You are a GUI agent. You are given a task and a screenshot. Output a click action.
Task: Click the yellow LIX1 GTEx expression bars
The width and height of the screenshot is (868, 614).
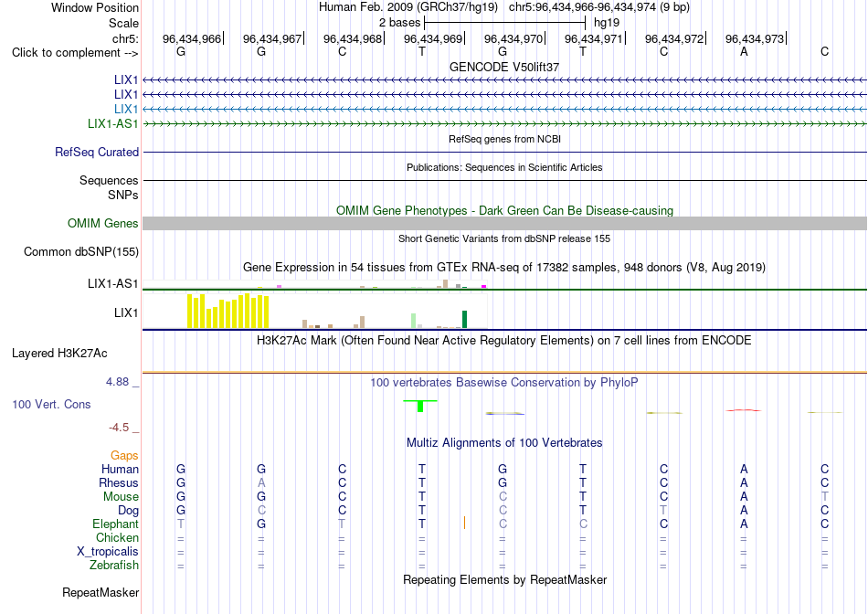click(x=228, y=312)
